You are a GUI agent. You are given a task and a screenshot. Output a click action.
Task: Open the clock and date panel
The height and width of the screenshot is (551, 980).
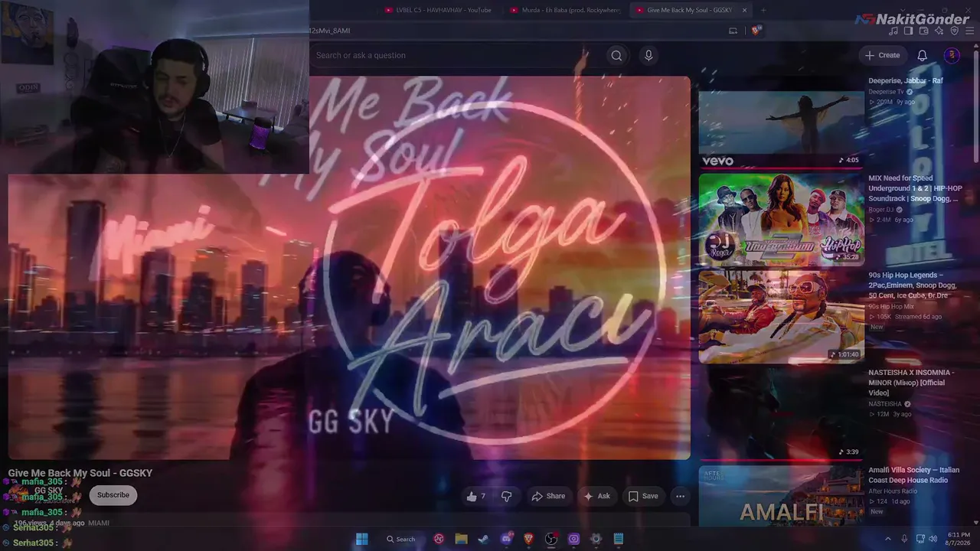point(959,539)
